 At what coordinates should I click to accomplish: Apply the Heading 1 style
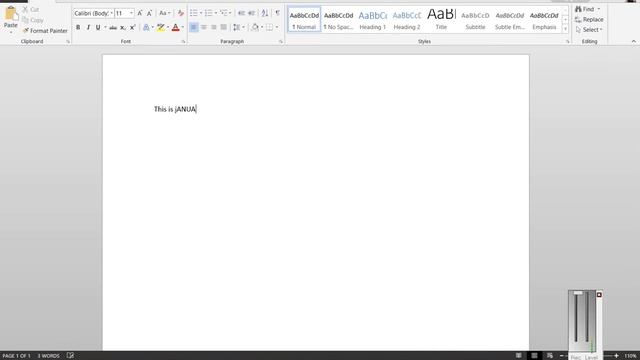coord(373,19)
